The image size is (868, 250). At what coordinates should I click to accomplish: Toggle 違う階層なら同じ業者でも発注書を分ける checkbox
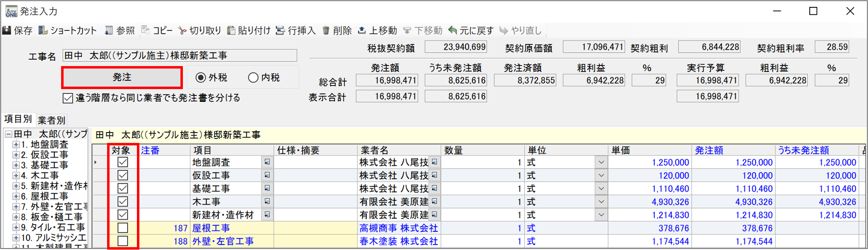pos(68,98)
